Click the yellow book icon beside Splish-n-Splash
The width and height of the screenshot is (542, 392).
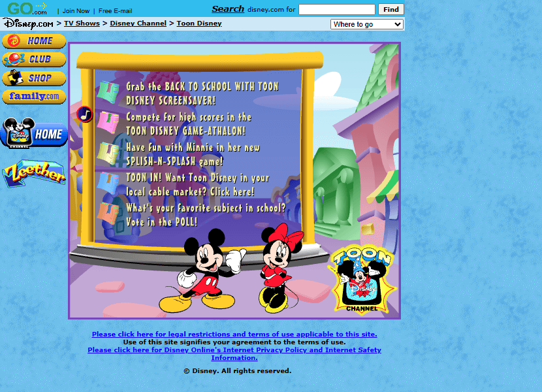tap(108, 153)
